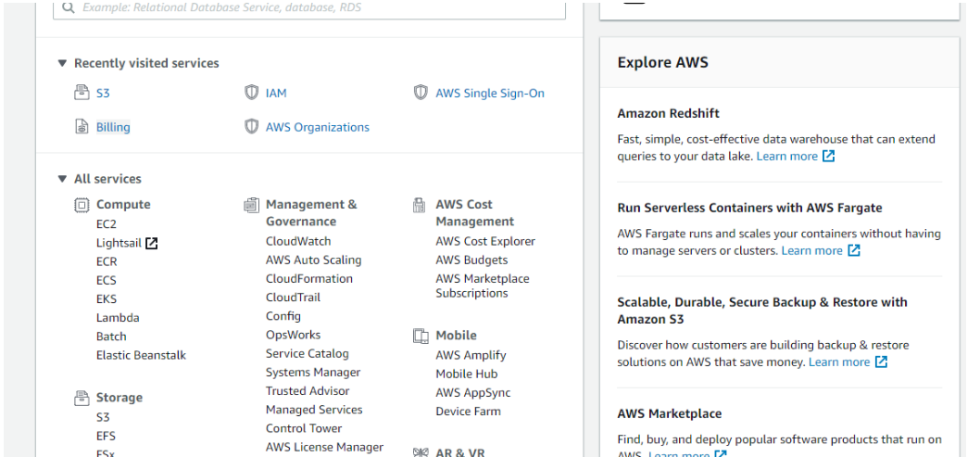The width and height of the screenshot is (980, 457).
Task: Click the search magnifier icon
Action: click(x=69, y=8)
